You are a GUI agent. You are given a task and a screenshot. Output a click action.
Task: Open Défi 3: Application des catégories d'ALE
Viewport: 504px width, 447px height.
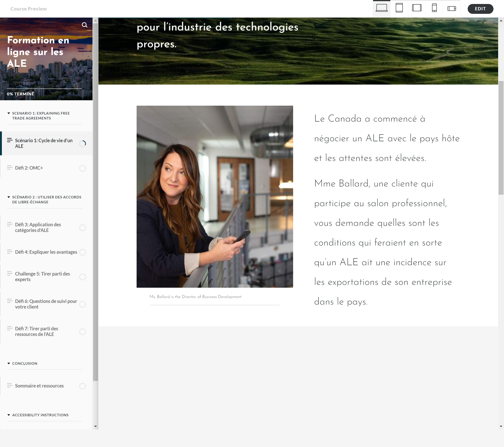(38, 227)
